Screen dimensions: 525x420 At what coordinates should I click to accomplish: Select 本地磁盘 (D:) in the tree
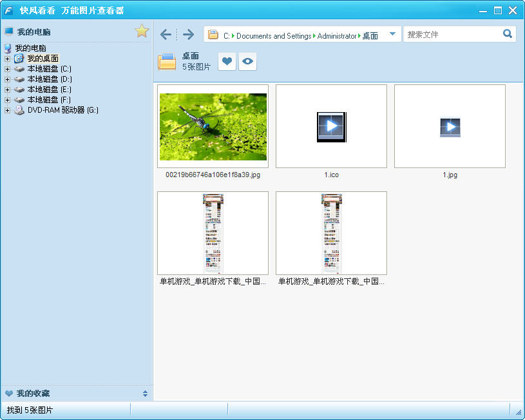pyautogui.click(x=50, y=79)
